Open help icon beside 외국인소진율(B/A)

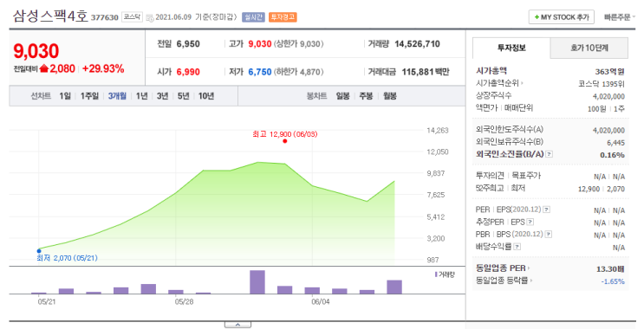click(x=550, y=154)
